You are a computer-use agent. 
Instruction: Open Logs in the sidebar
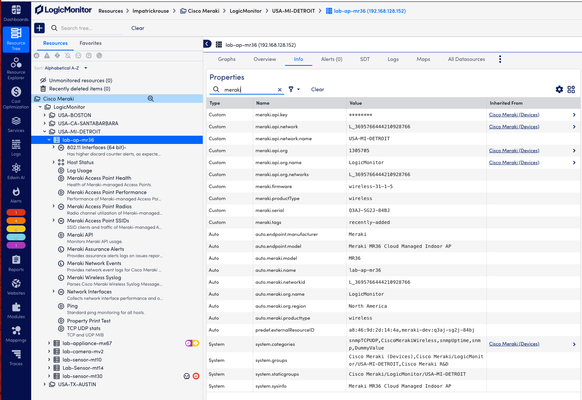[x=16, y=148]
